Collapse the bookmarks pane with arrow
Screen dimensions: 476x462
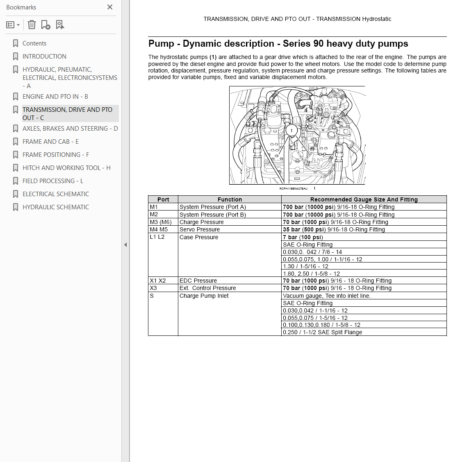coord(125,245)
